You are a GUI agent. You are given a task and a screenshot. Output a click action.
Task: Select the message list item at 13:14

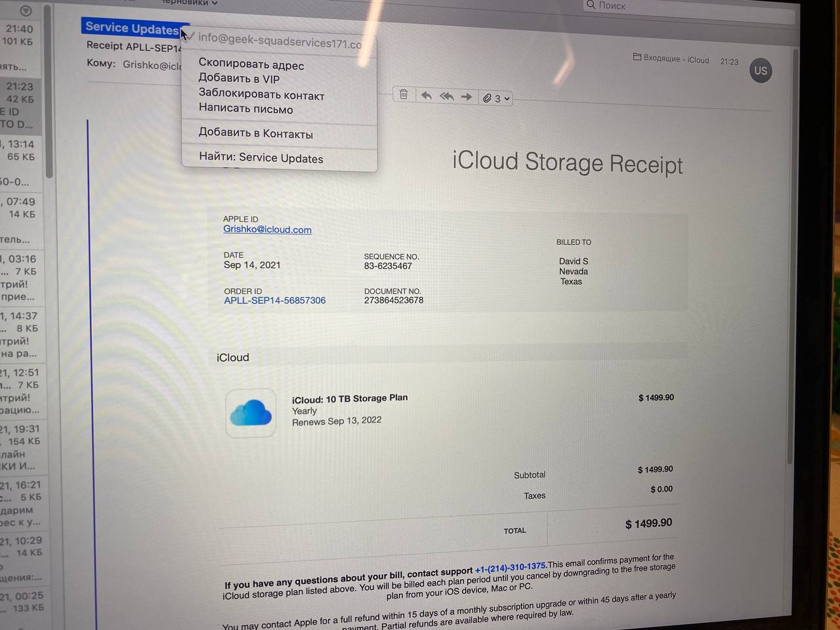pyautogui.click(x=21, y=163)
